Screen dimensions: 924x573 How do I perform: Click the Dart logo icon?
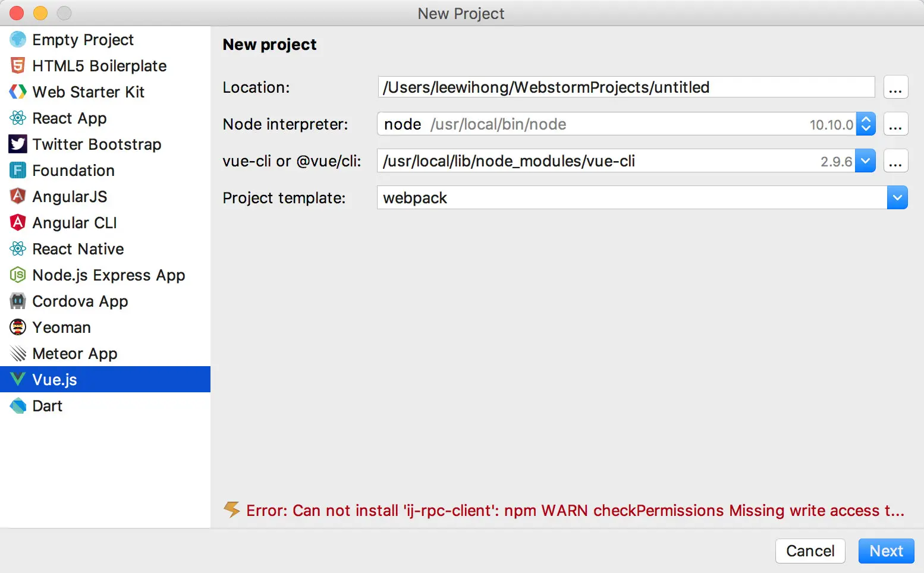(18, 406)
